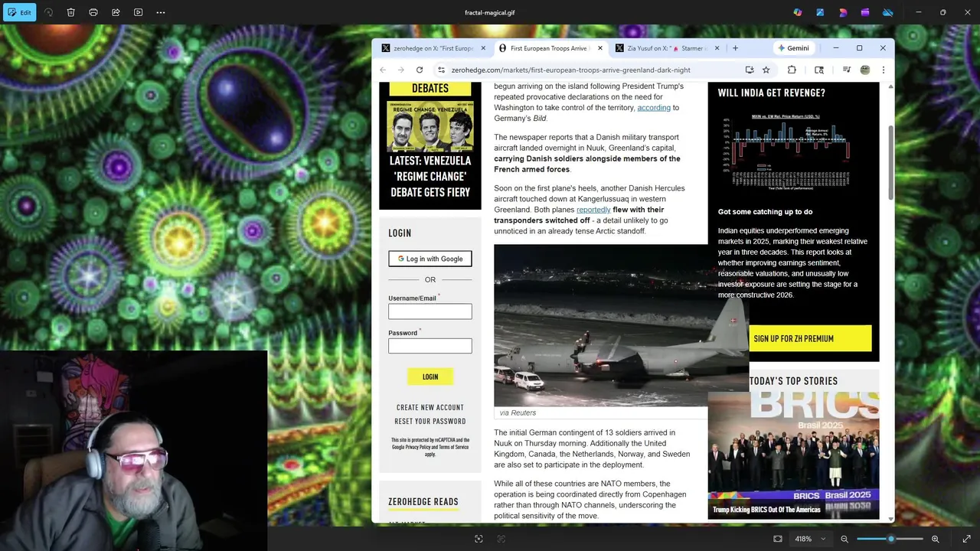Open a new browser tab with plus icon
This screenshot has height=551, width=980.
pyautogui.click(x=735, y=48)
